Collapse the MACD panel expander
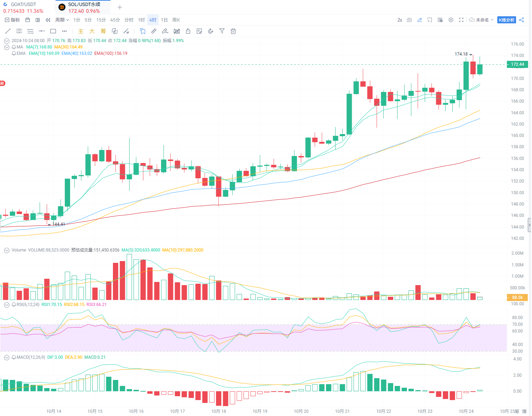The width and height of the screenshot is (532, 416). pos(7,357)
